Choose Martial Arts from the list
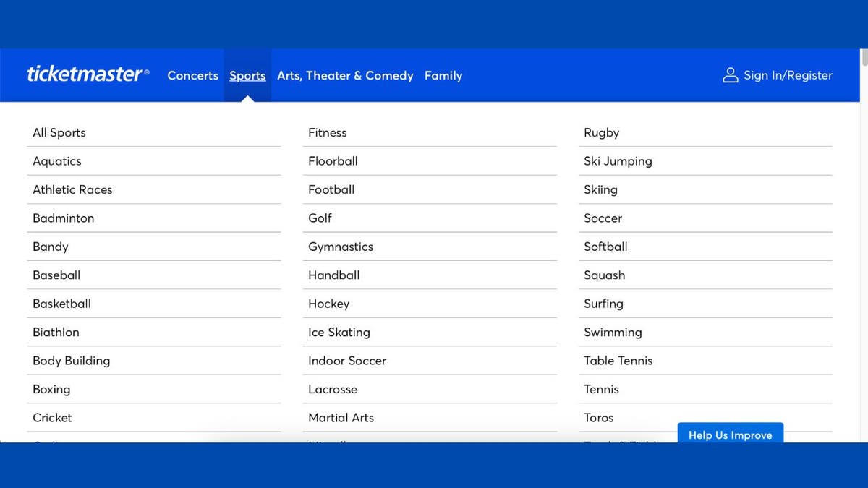 (x=341, y=418)
